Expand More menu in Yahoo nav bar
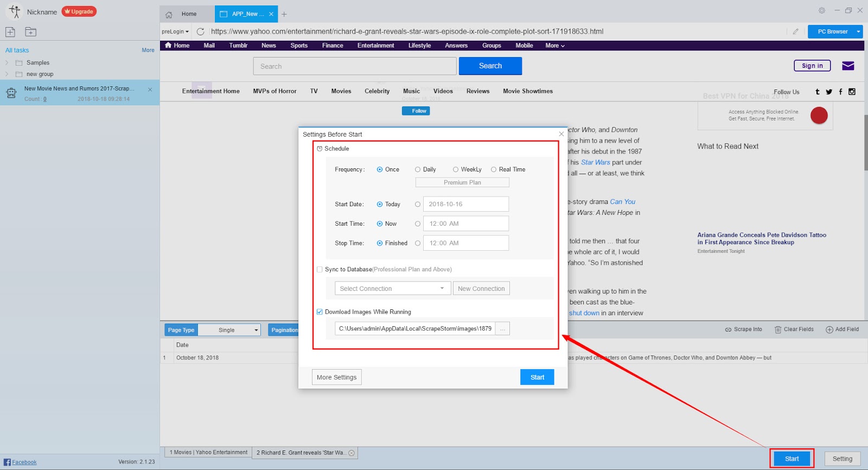 click(x=555, y=46)
